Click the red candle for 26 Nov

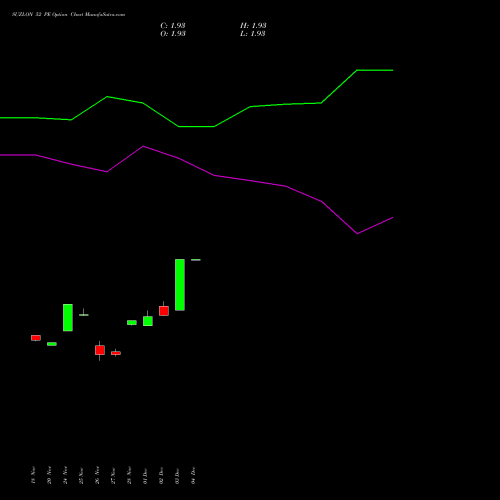pos(100,350)
